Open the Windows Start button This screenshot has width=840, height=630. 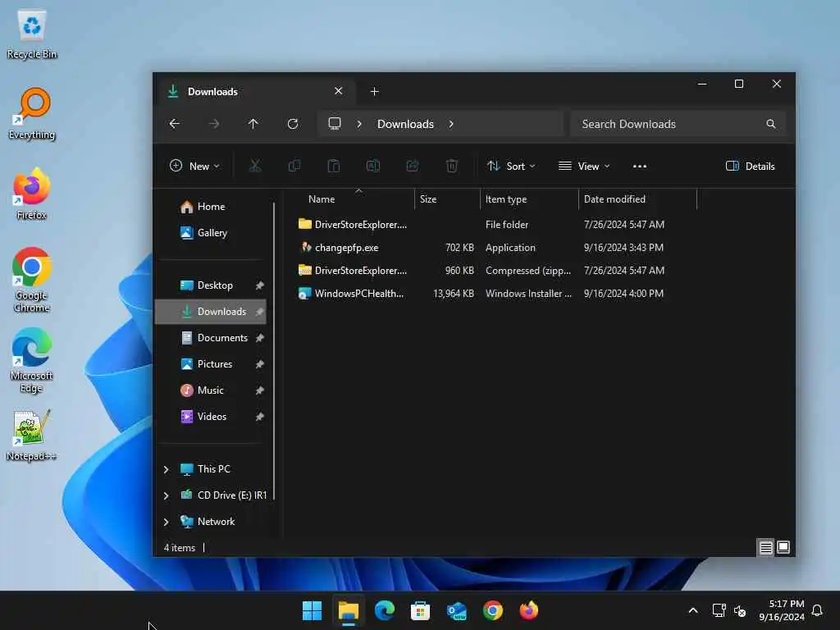[312, 610]
